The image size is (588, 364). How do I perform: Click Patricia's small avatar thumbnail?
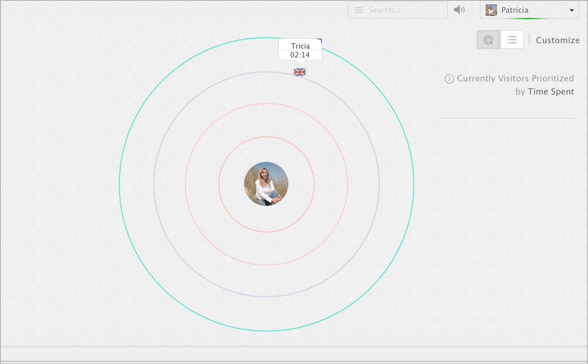[x=491, y=10]
